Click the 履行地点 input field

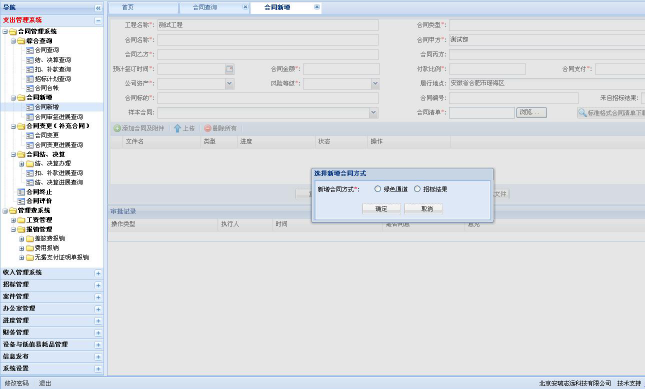(x=547, y=83)
